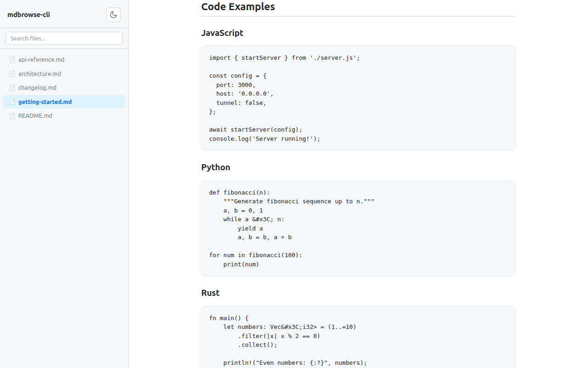Open README.md file
The width and height of the screenshot is (588, 368).
point(64,115)
